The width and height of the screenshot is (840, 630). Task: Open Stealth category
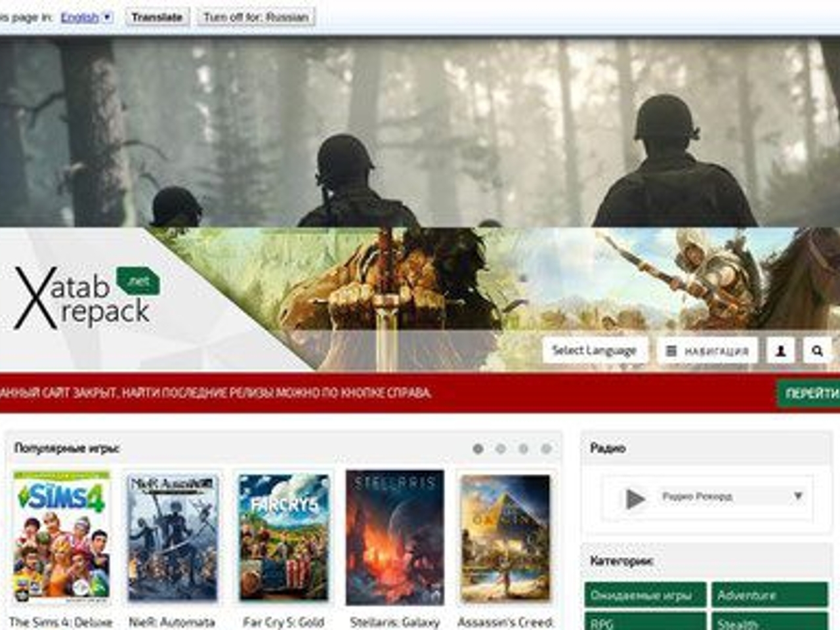[x=770, y=621]
